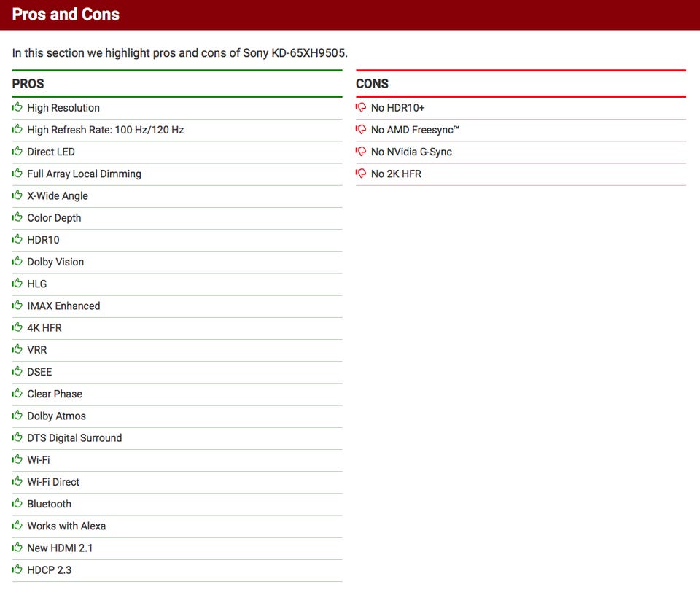The image size is (700, 595).
Task: Select the IMAX Enhanced list item
Action: tap(177, 306)
